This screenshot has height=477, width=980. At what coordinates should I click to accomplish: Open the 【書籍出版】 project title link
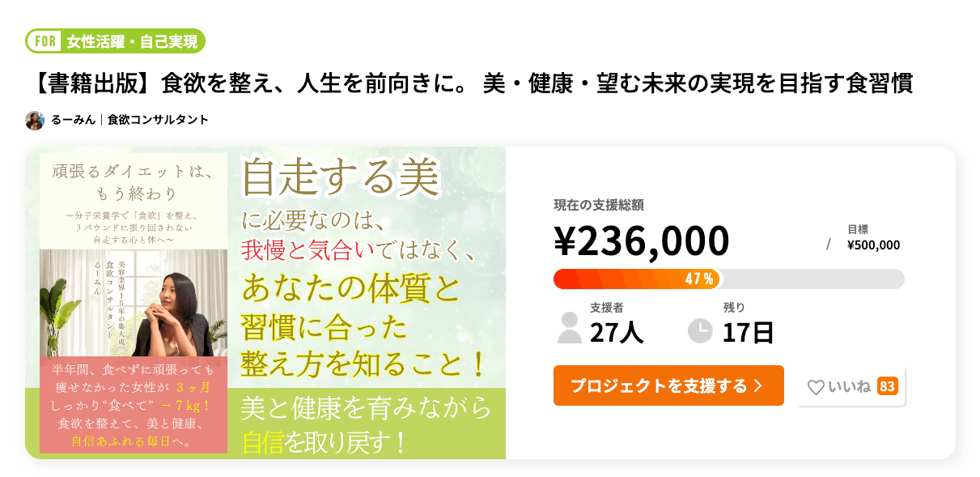click(475, 83)
